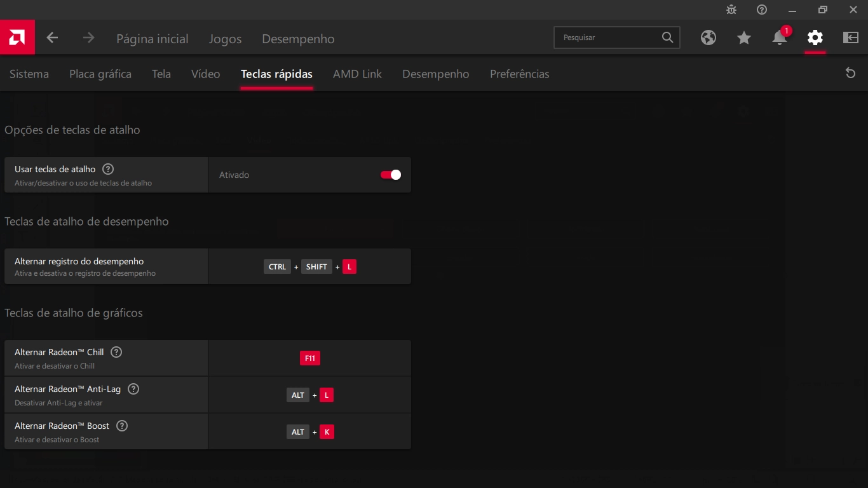Edit the ALT+K Radeon Boost hotkey
868x488 pixels.
[310, 432]
